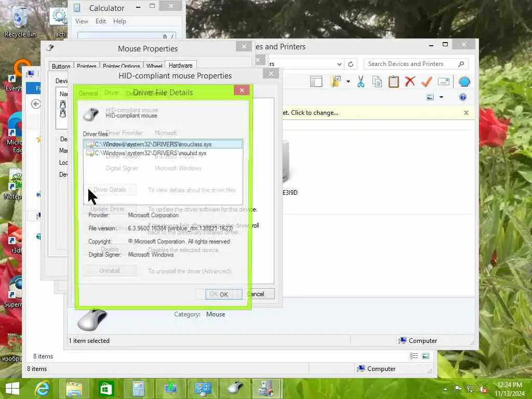The width and height of the screenshot is (532, 399).
Task: Open the Wheel tab in Mouse Properties
Action: [x=154, y=66]
